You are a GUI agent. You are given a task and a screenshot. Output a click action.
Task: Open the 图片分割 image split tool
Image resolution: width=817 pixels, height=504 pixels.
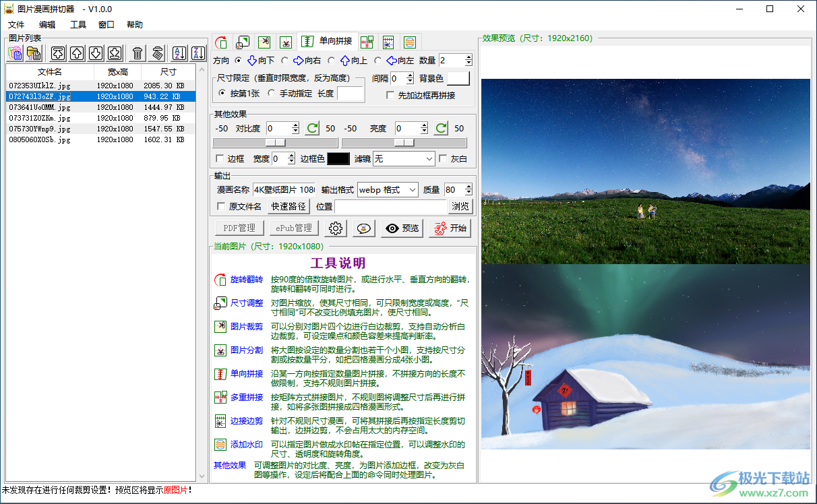(286, 42)
